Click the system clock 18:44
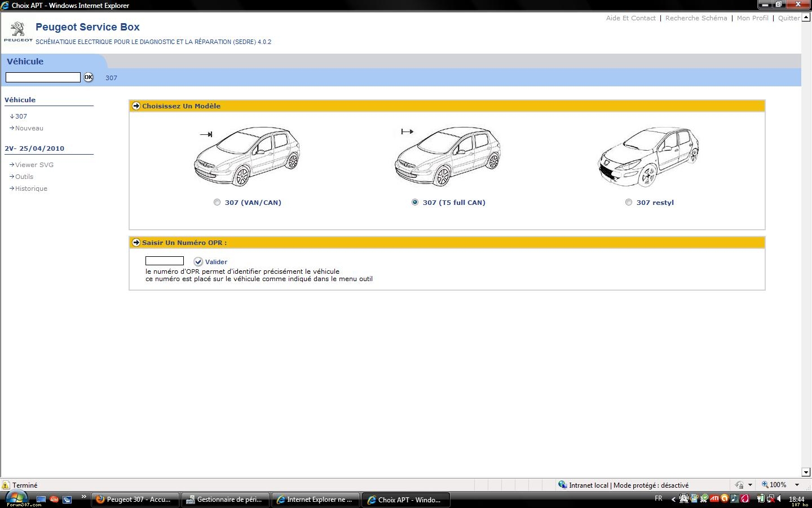Image resolution: width=812 pixels, height=508 pixels. (x=796, y=499)
